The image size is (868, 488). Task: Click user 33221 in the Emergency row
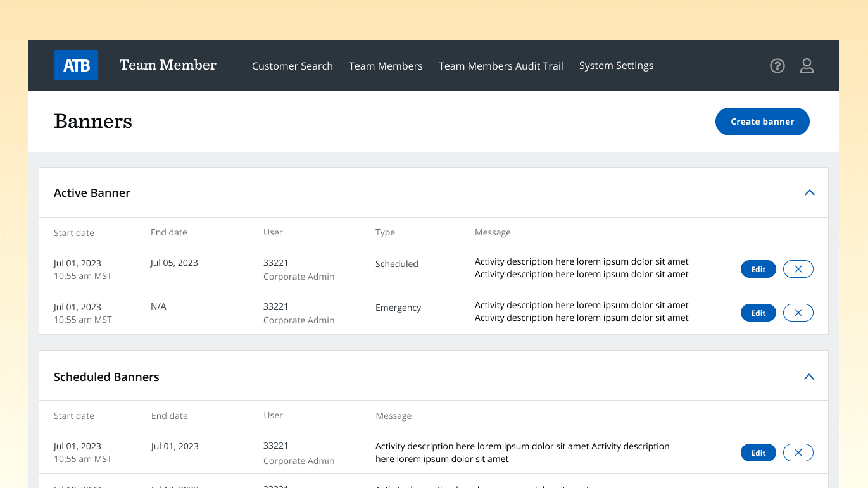[x=276, y=306]
